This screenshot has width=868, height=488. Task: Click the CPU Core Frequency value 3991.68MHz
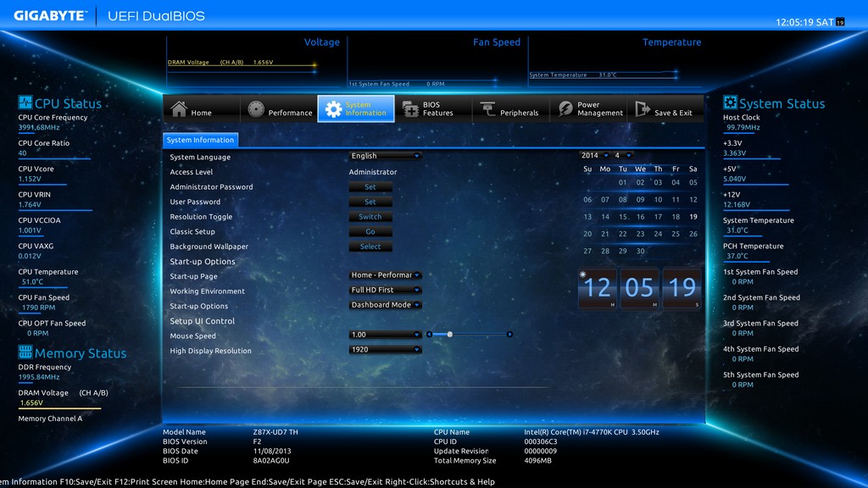pyautogui.click(x=39, y=128)
